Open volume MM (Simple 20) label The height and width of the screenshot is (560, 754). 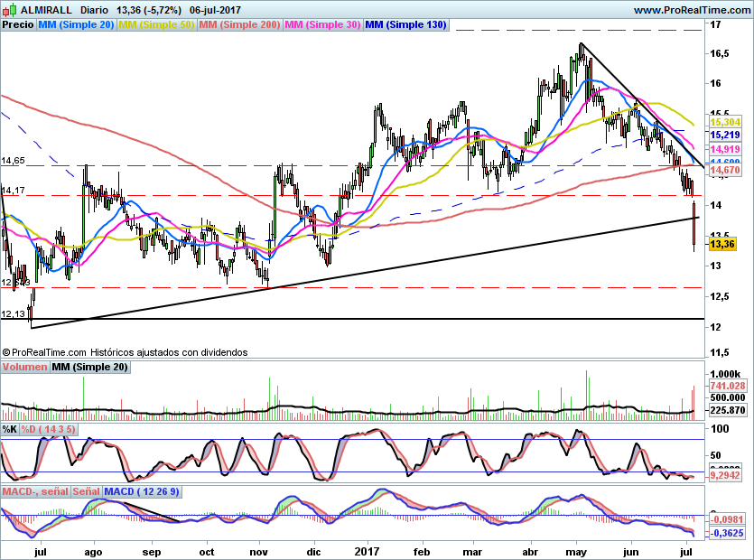(90, 367)
